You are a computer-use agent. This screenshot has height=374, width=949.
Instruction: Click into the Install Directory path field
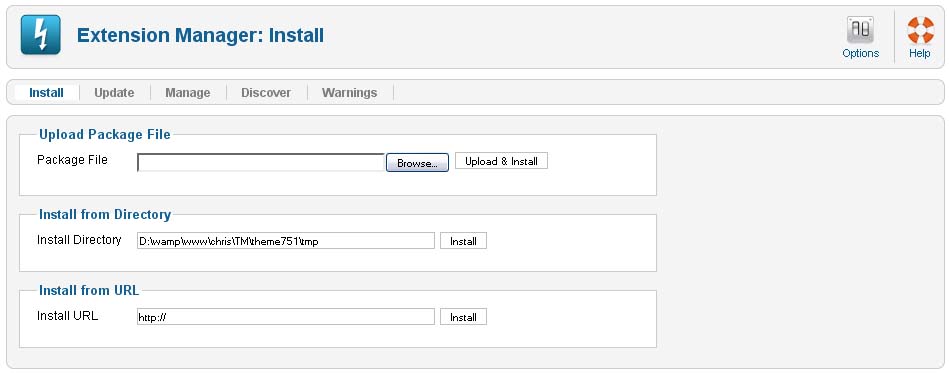286,241
